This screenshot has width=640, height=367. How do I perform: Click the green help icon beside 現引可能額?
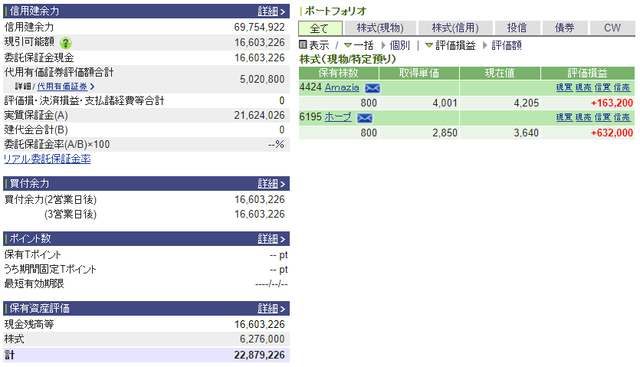point(65,43)
